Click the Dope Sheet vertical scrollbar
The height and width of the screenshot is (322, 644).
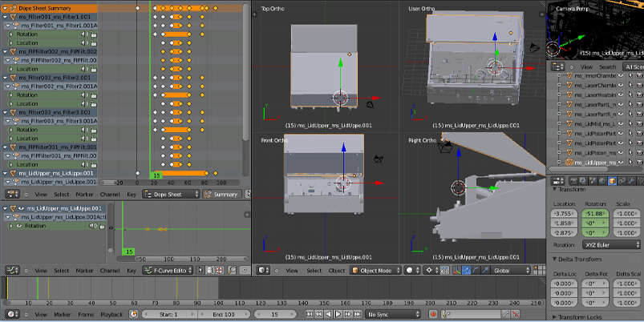(x=245, y=72)
